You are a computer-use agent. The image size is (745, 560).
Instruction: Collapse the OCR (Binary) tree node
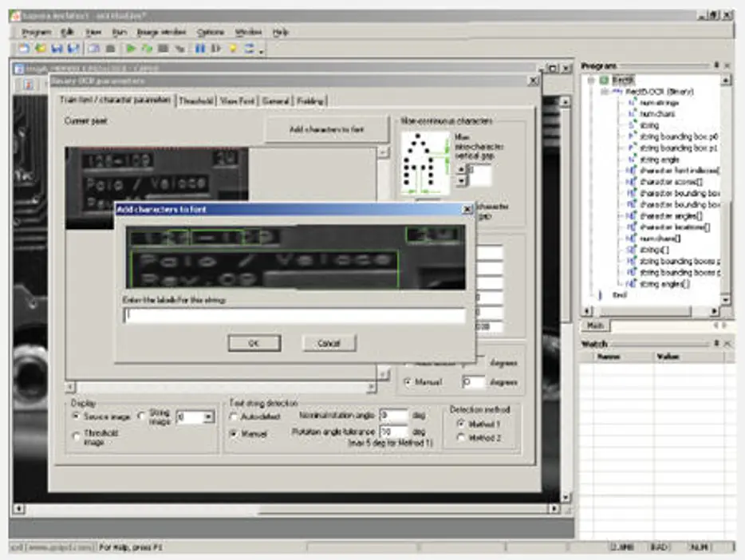tap(605, 91)
